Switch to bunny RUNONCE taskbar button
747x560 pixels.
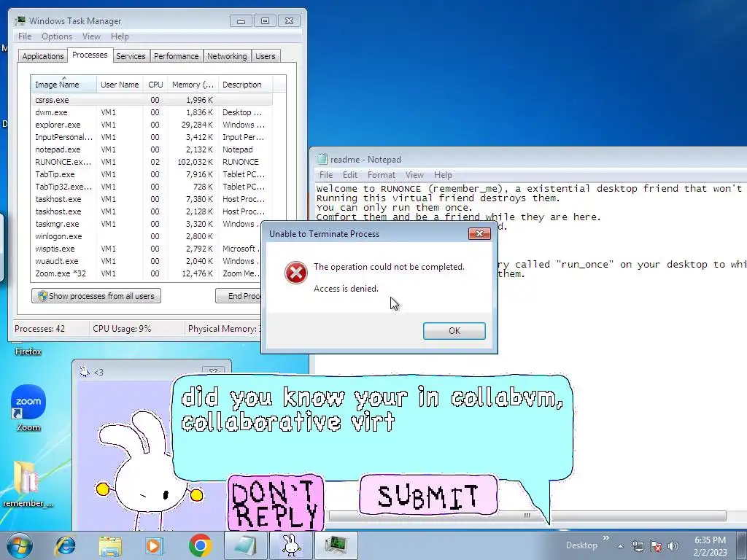pyautogui.click(x=291, y=545)
